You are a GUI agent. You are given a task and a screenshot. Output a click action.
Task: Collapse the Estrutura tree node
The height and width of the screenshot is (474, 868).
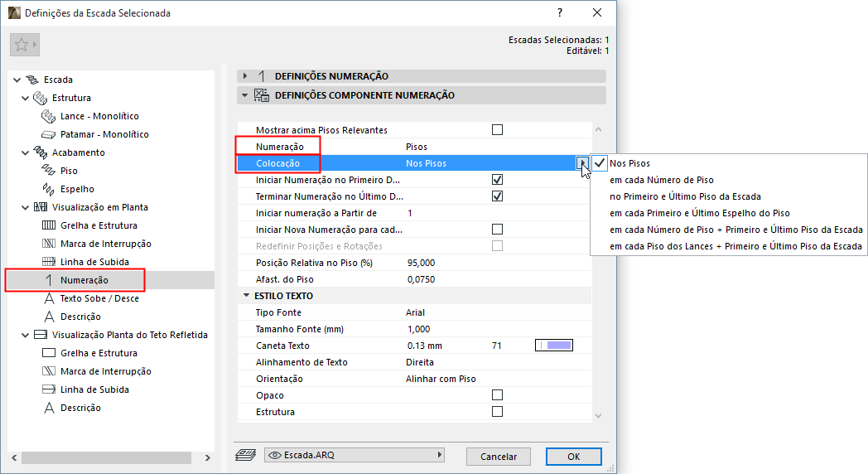pos(26,99)
